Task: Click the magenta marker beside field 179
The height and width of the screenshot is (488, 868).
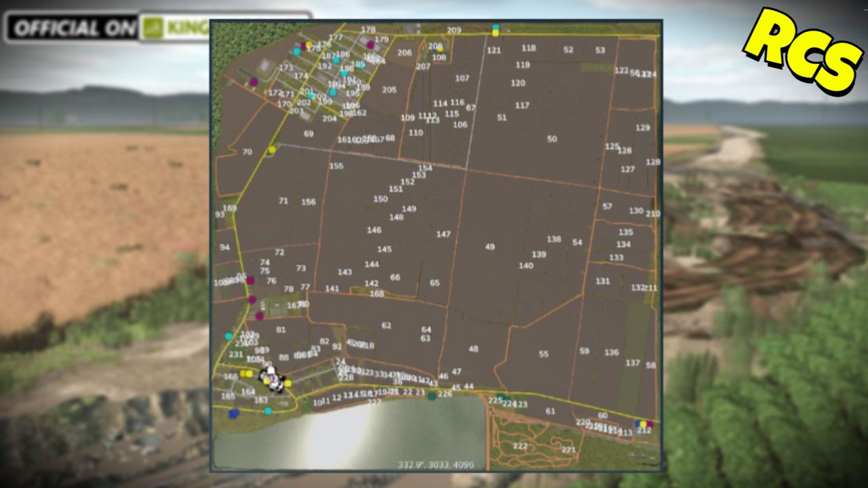Action: pos(370,45)
